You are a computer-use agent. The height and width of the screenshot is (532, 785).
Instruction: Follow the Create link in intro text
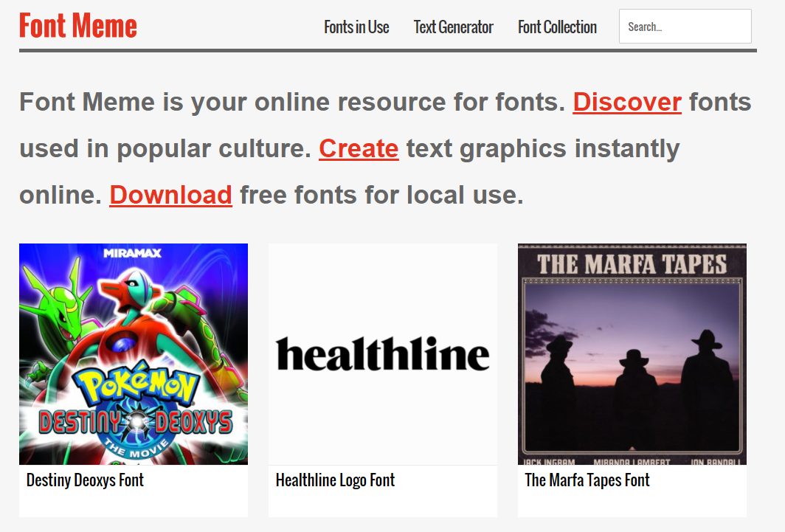coord(359,148)
